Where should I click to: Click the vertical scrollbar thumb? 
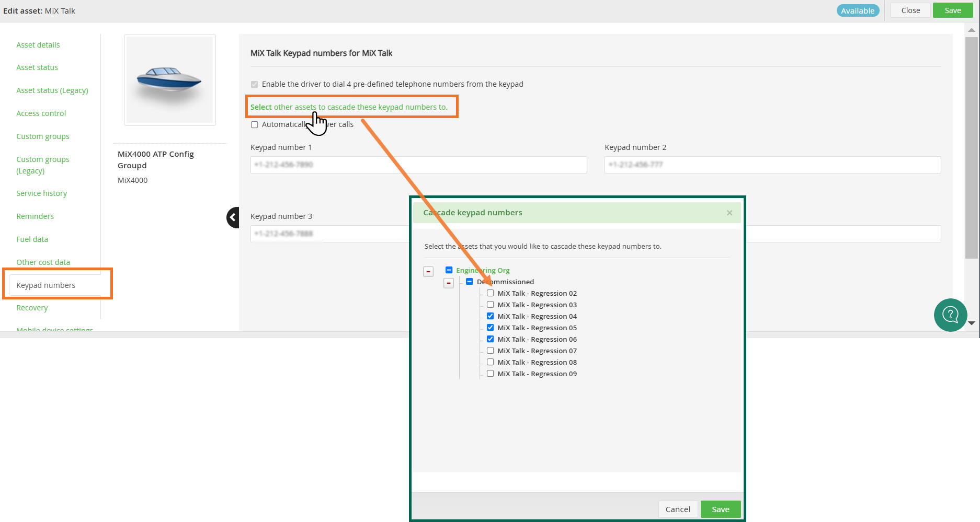point(972,147)
